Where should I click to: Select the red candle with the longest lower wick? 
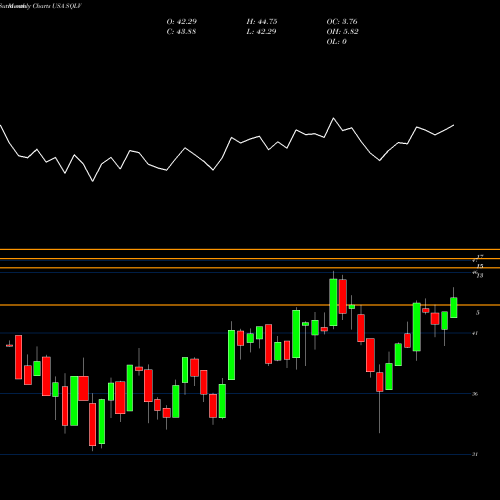(380, 382)
